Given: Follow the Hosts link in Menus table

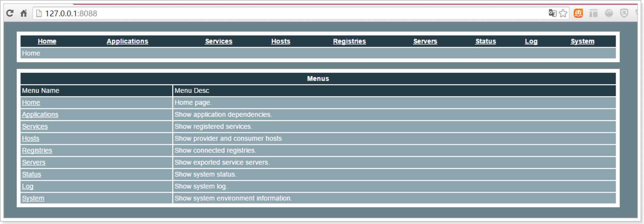Looking at the screenshot, I should 31,138.
